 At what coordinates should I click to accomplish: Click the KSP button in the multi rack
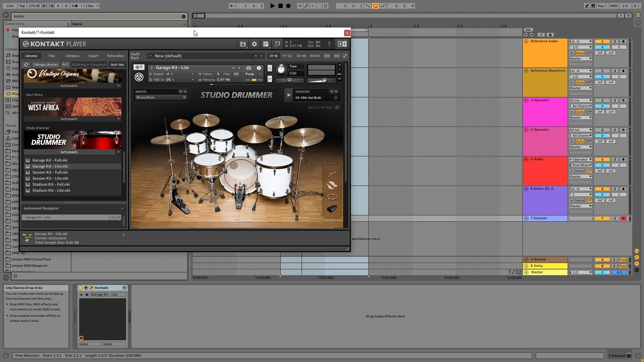pos(327,56)
